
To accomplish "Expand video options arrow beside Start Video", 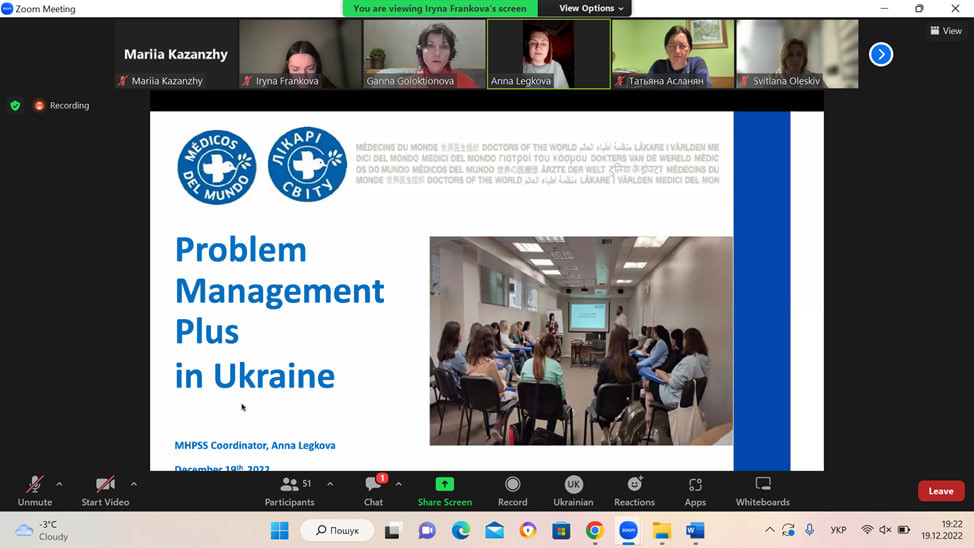I will click(x=134, y=484).
